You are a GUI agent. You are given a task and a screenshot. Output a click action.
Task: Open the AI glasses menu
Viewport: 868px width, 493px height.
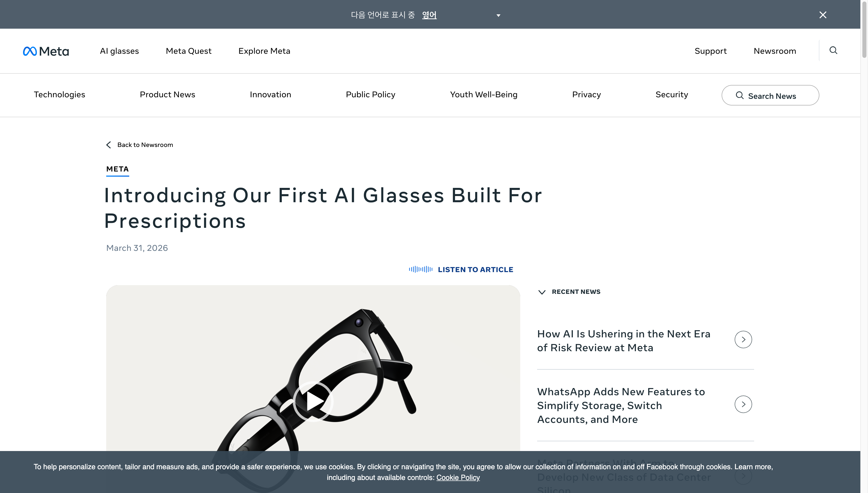point(119,51)
